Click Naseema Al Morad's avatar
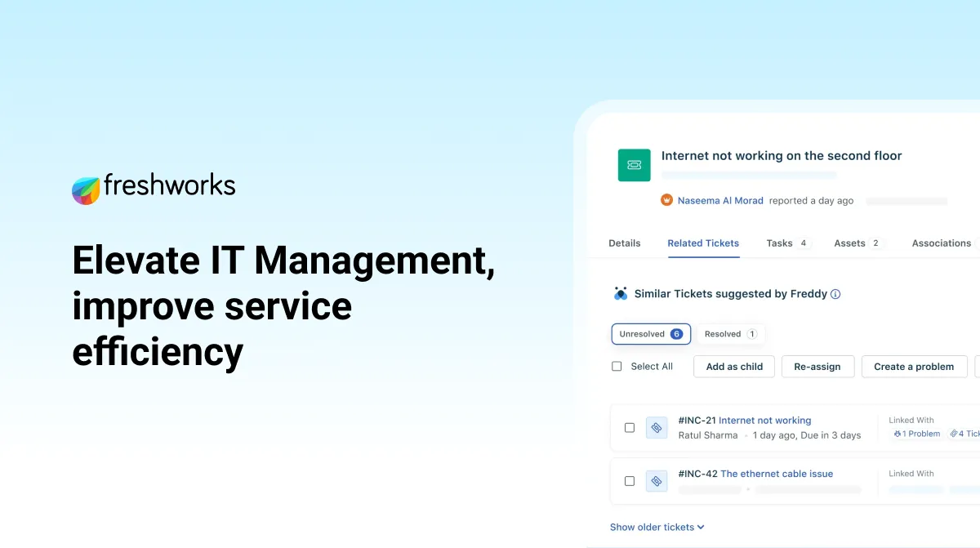 click(x=666, y=199)
